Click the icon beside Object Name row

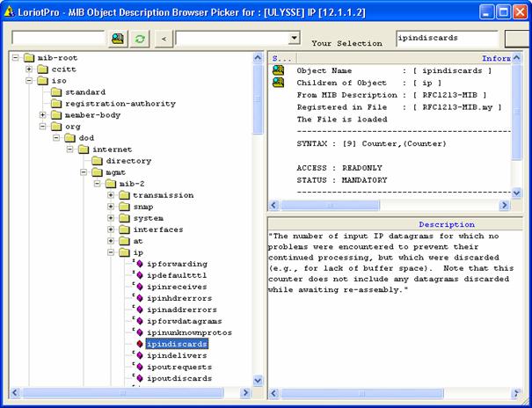click(278, 69)
